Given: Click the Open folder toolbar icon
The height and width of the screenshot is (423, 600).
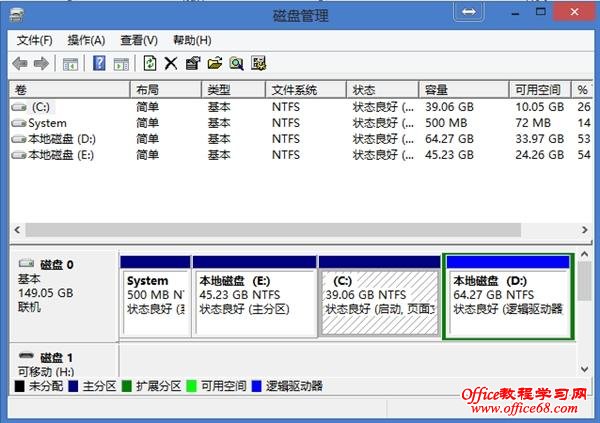Looking at the screenshot, I should [215, 63].
